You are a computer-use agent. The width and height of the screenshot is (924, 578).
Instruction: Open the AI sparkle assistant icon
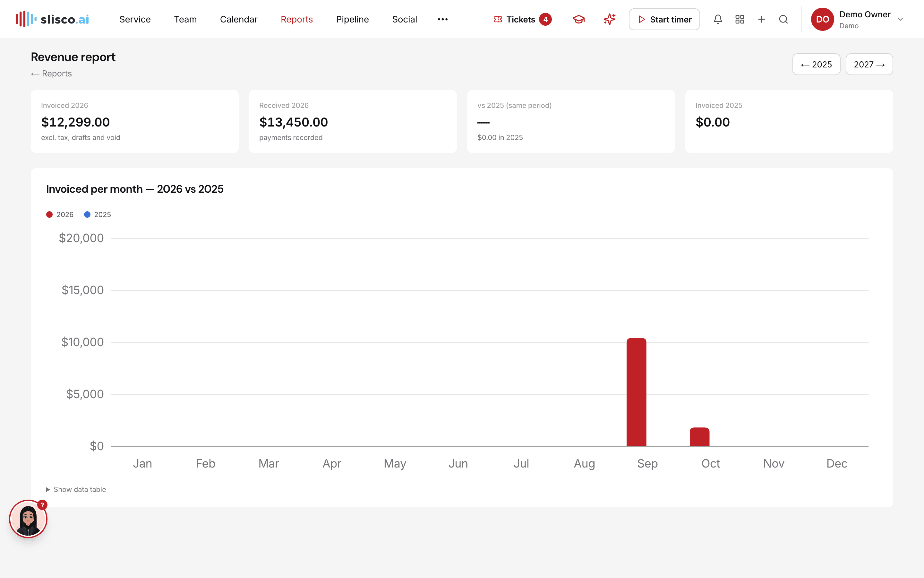(609, 19)
